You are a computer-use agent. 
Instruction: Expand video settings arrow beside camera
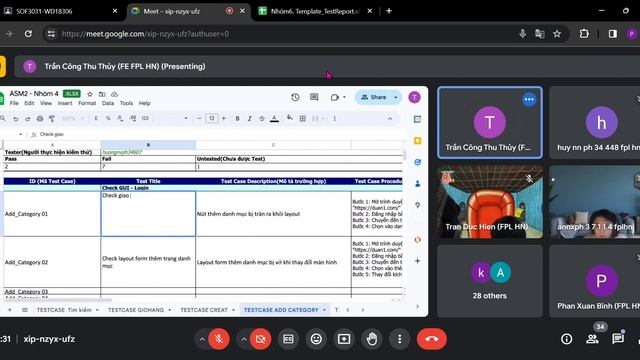pos(243,339)
